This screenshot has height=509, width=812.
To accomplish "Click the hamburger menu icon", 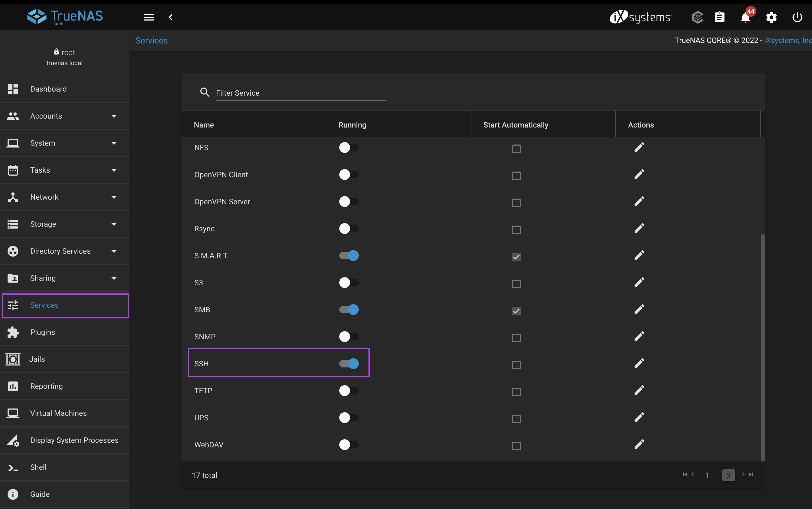I will (149, 17).
